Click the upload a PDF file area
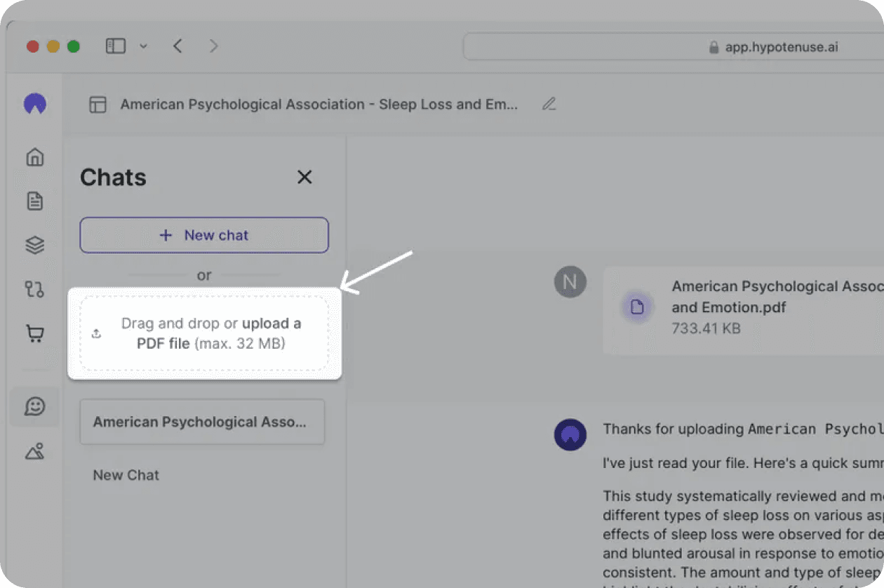 [x=204, y=333]
